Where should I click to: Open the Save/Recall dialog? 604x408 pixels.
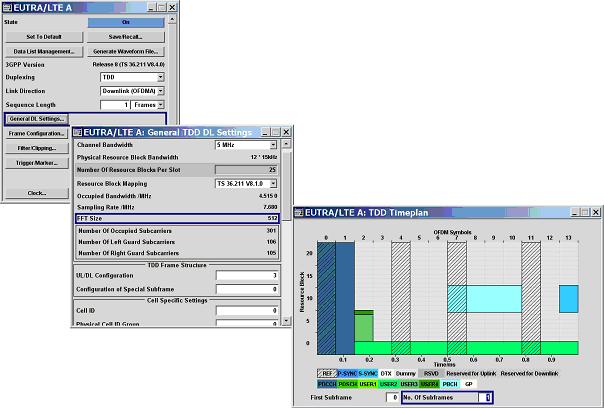126,37
